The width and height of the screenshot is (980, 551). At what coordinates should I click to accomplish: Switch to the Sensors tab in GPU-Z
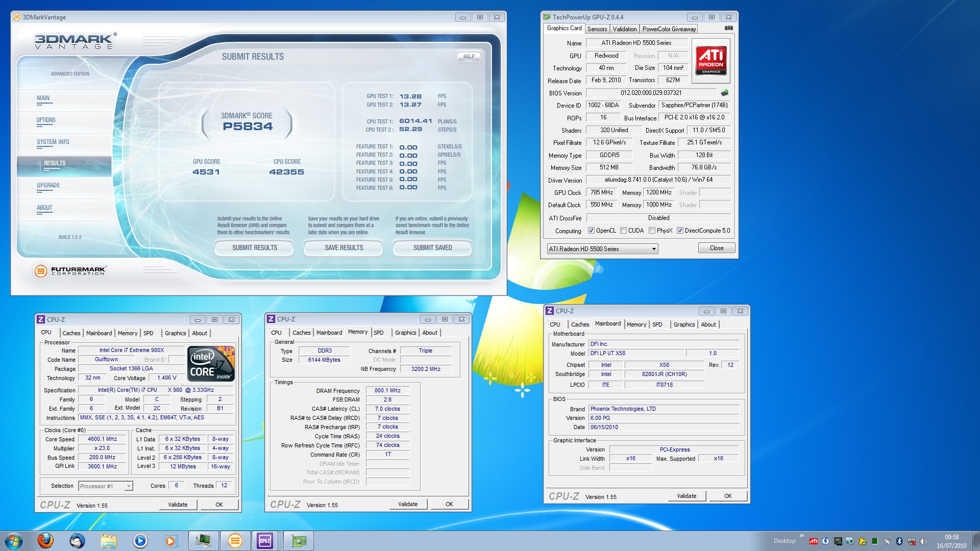(597, 29)
